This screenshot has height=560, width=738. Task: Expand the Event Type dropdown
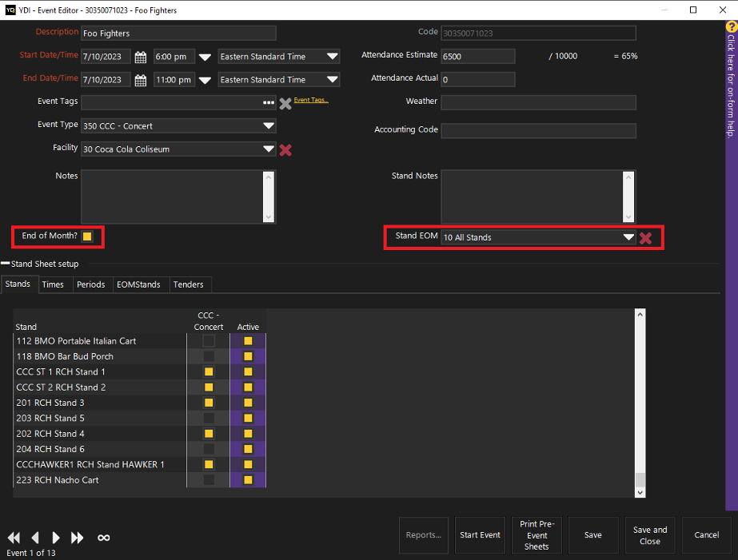pyautogui.click(x=268, y=126)
